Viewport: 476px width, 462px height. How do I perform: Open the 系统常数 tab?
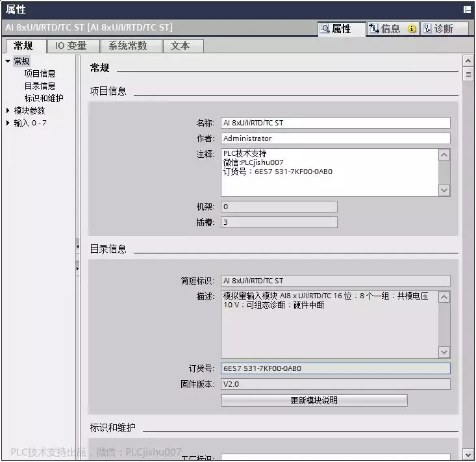pos(127,46)
